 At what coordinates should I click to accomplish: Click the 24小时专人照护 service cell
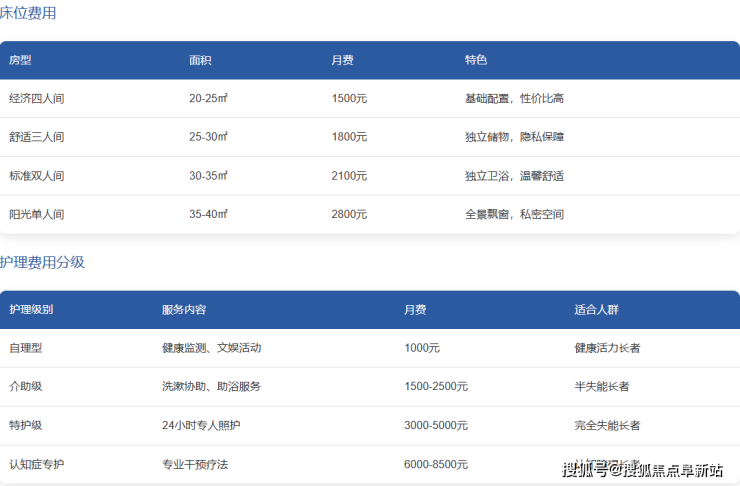pyautogui.click(x=201, y=425)
